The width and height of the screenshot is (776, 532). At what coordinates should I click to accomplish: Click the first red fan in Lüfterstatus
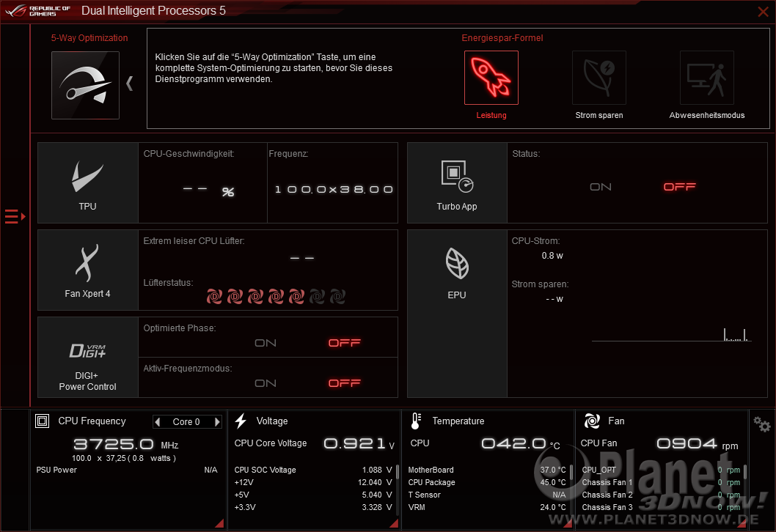[214, 296]
